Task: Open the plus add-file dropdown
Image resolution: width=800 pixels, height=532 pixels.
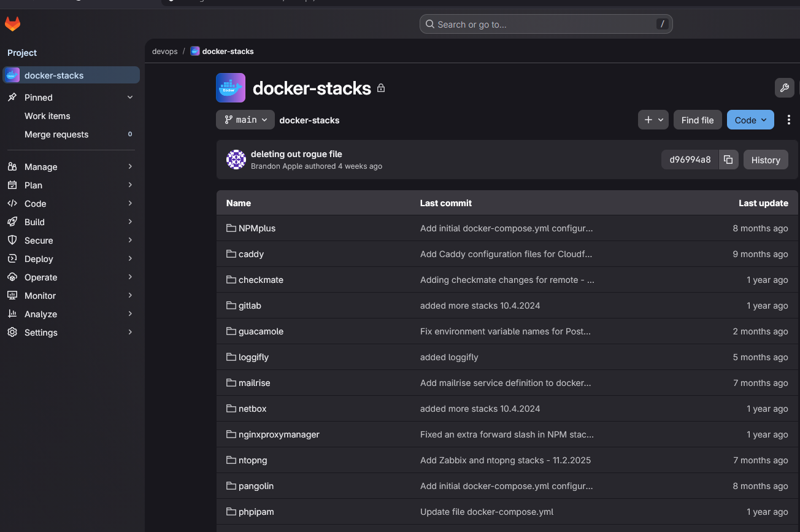Action: coord(653,120)
